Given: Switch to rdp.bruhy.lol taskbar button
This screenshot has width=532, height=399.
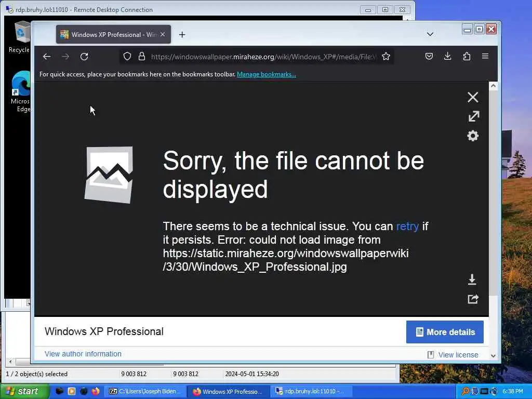Looking at the screenshot, I should click(x=312, y=391).
